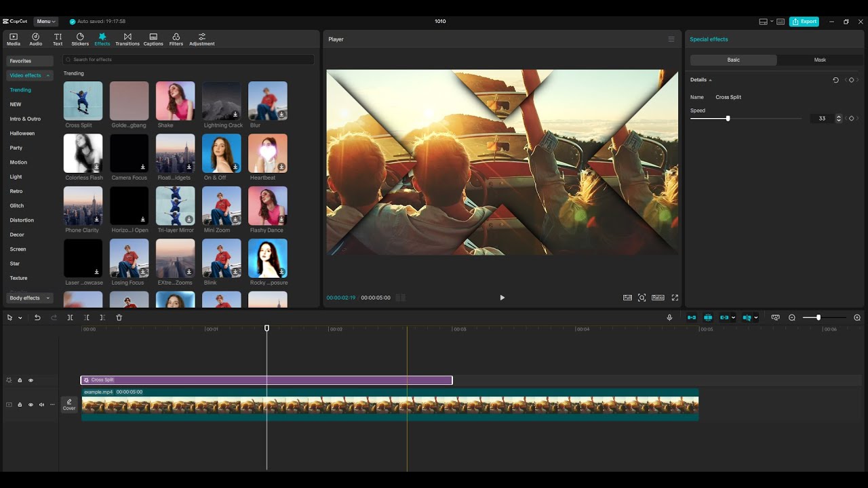868x488 pixels.
Task: Open the Stickers panel
Action: 80,39
